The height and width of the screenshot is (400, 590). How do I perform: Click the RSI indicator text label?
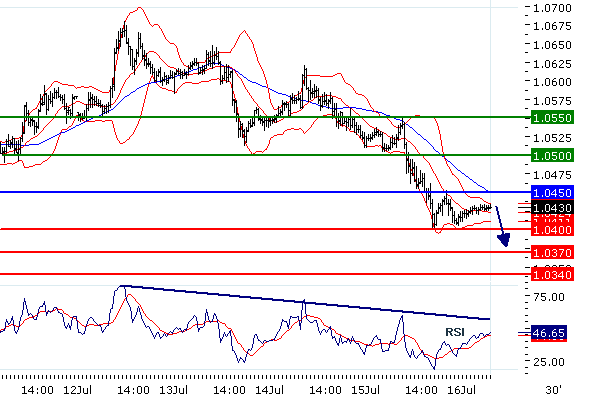(x=455, y=332)
